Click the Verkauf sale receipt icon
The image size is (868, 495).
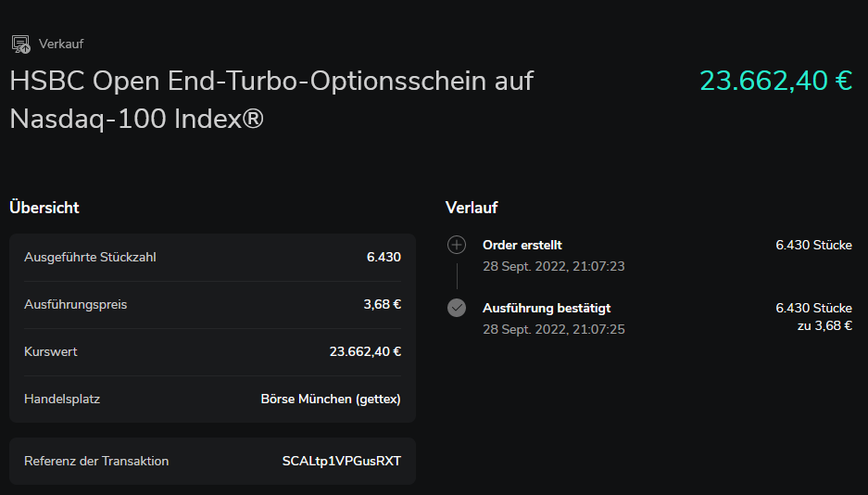click(x=20, y=44)
